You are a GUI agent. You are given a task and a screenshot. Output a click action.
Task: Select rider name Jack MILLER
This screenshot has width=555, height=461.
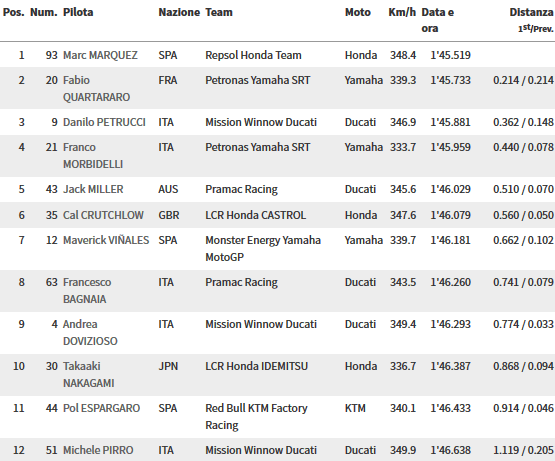[93, 189]
